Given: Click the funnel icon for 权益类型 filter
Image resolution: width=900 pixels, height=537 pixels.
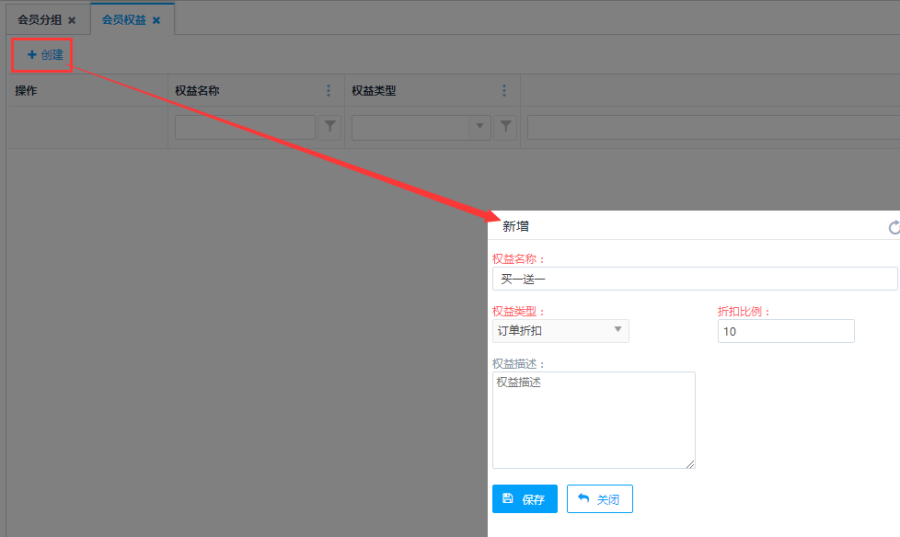Looking at the screenshot, I should (506, 127).
